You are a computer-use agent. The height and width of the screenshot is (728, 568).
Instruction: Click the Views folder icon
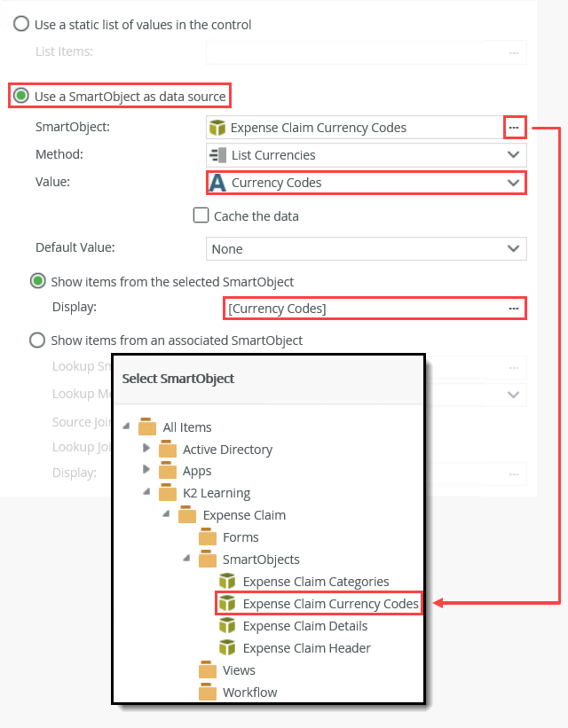(x=207, y=670)
